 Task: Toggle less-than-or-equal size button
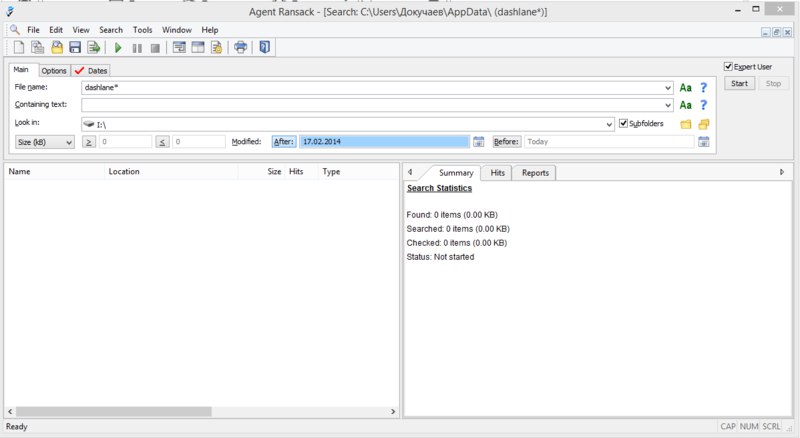click(x=162, y=142)
